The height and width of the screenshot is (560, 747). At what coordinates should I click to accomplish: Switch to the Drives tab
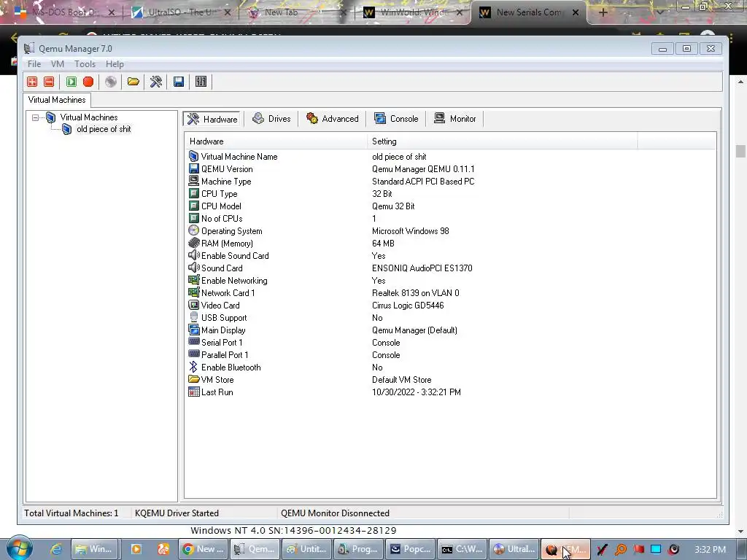click(271, 119)
